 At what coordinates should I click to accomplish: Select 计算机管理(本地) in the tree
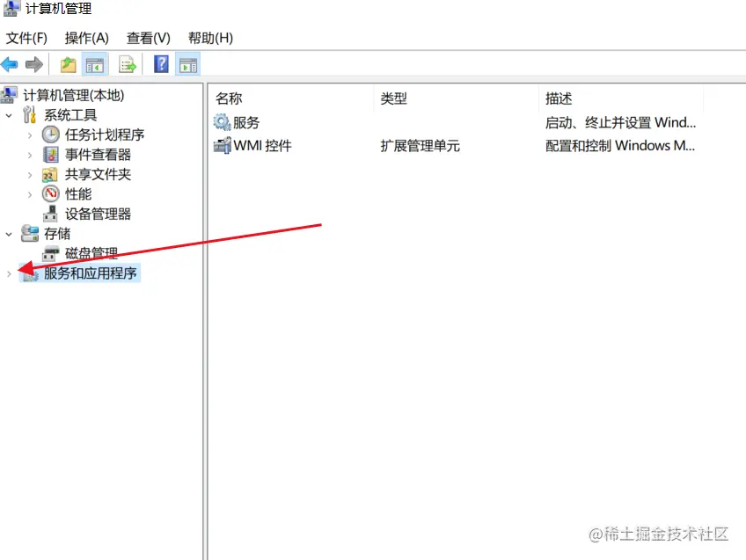(x=74, y=95)
